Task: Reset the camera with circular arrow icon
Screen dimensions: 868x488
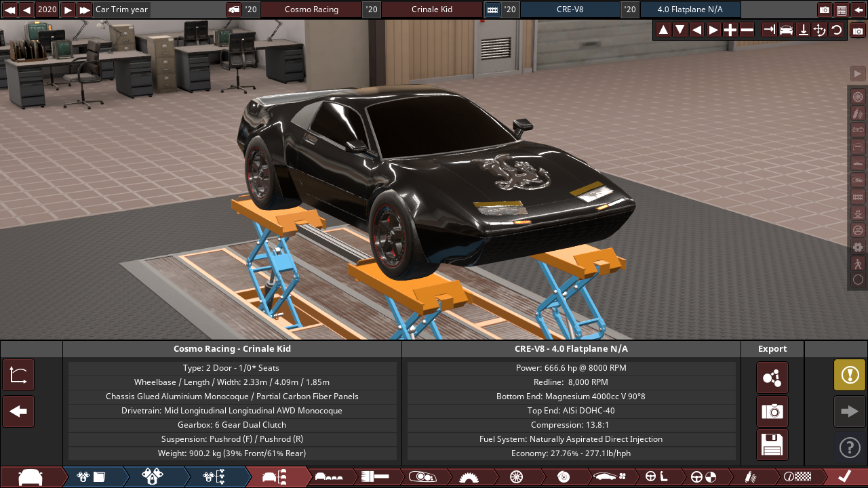Action: point(836,30)
